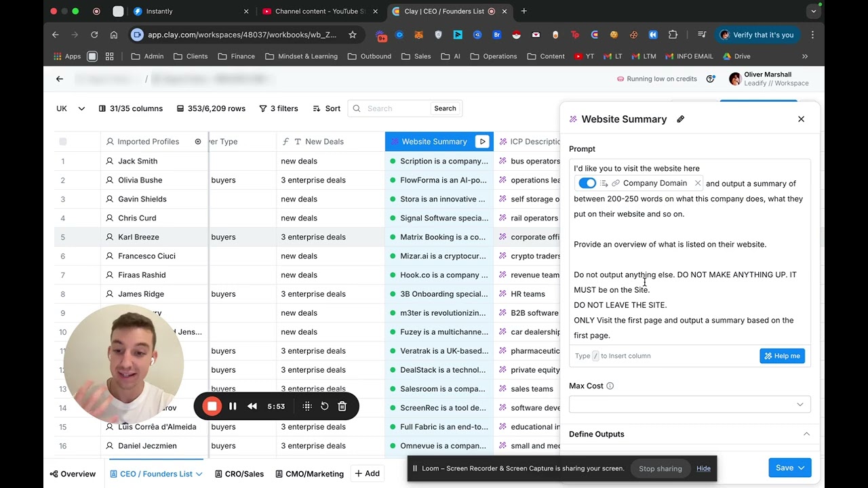Select the 'FlowForma is an AI-po...' summary cell
The width and height of the screenshot is (868, 488).
point(439,180)
